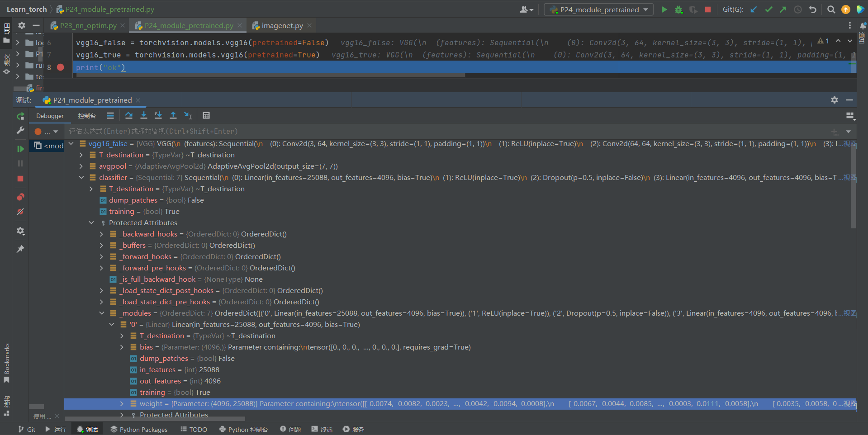Start debugging with the bug icon in top toolbar
Viewport: 868px width, 435px height.
(678, 9)
